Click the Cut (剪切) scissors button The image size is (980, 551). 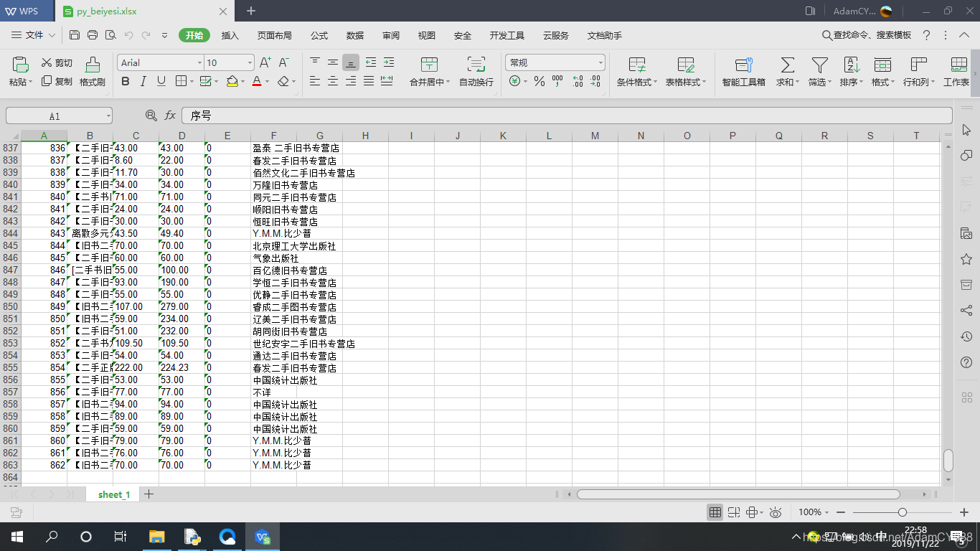click(x=57, y=63)
